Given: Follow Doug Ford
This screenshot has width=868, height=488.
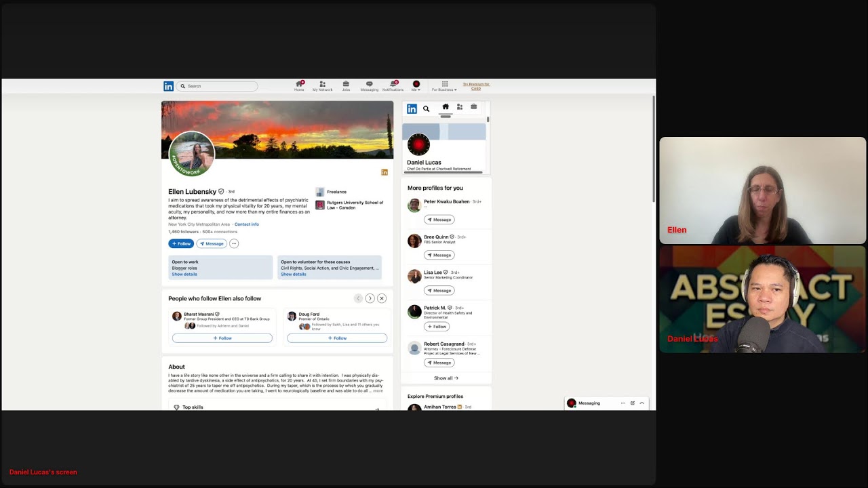Looking at the screenshot, I should (337, 338).
